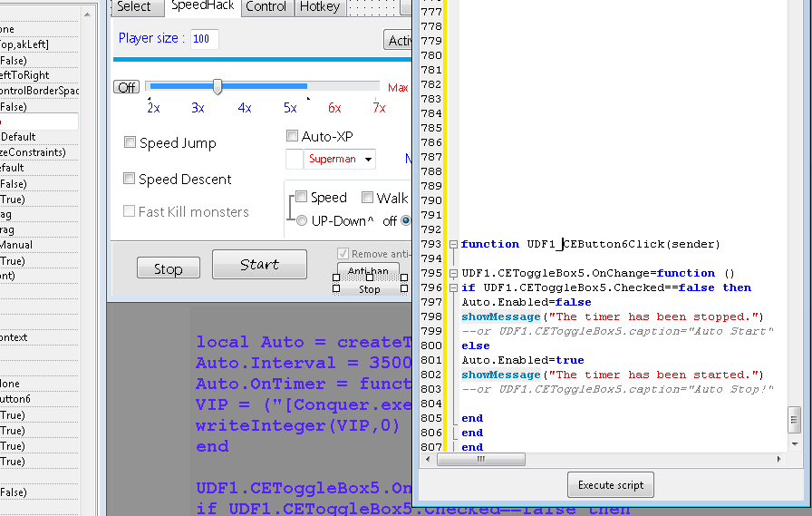Enable the Speed Jump checkbox

point(130,142)
